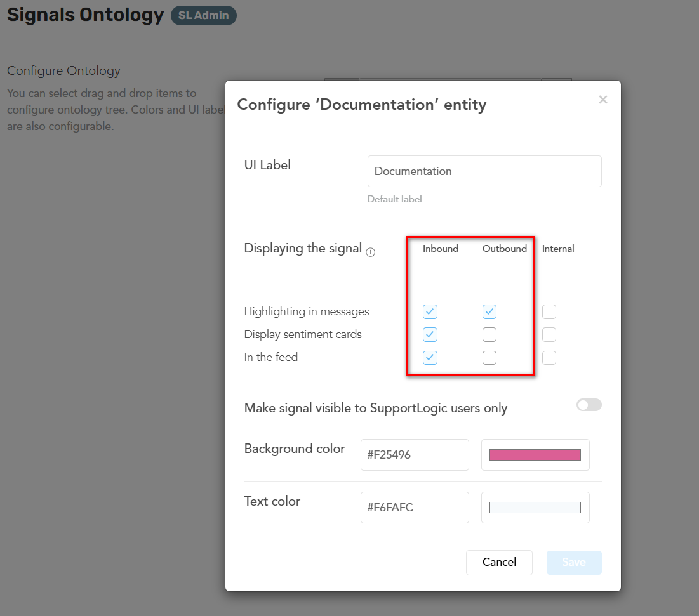699x616 pixels.
Task: Check Outbound In the feed
Action: coord(489,358)
